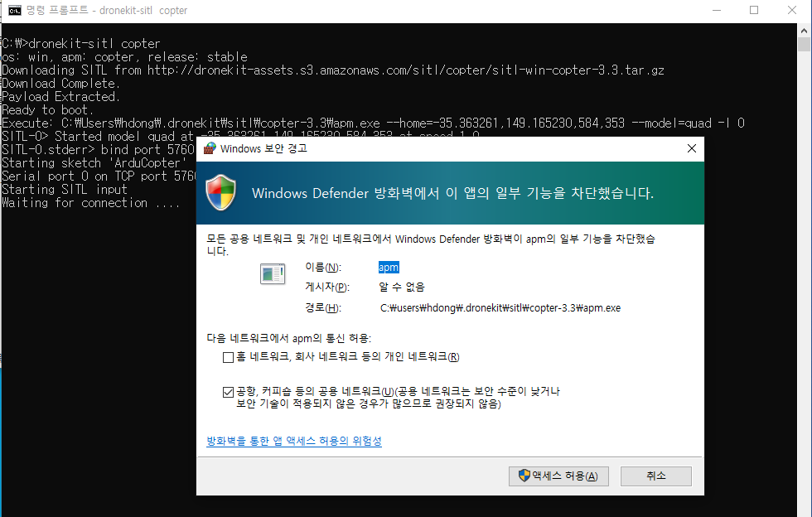Click the firewall icon in the dialog title bar
This screenshot has height=517, width=812.
(x=209, y=148)
